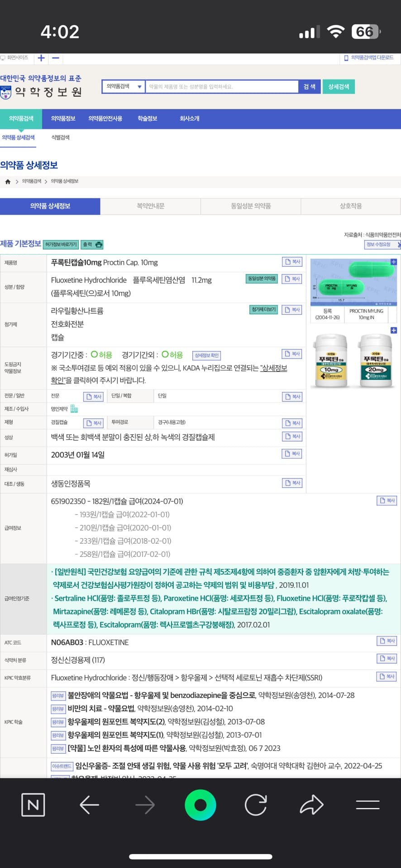Focus the drug name search input field
Viewport: 401px width, 868px height.
[x=222, y=86]
